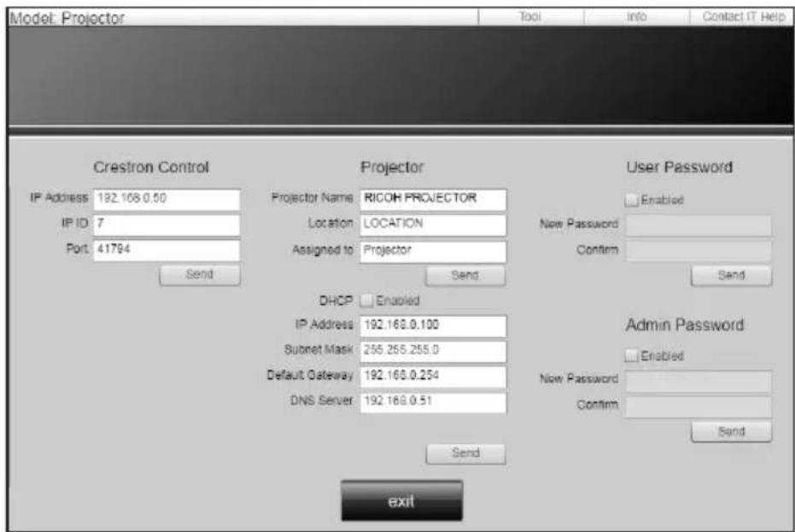Image resolution: width=795 pixels, height=532 pixels.
Task: Click the IP ID field
Action: tap(167, 225)
